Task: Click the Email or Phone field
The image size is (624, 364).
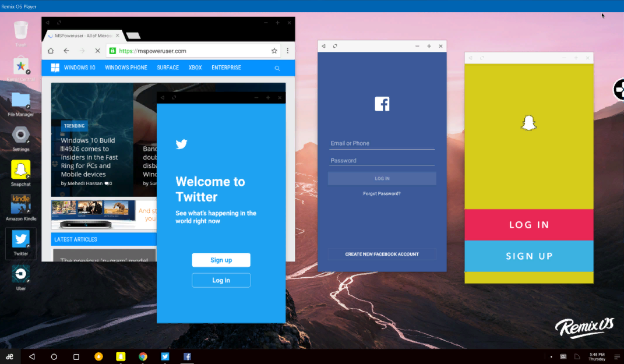Action: click(382, 143)
